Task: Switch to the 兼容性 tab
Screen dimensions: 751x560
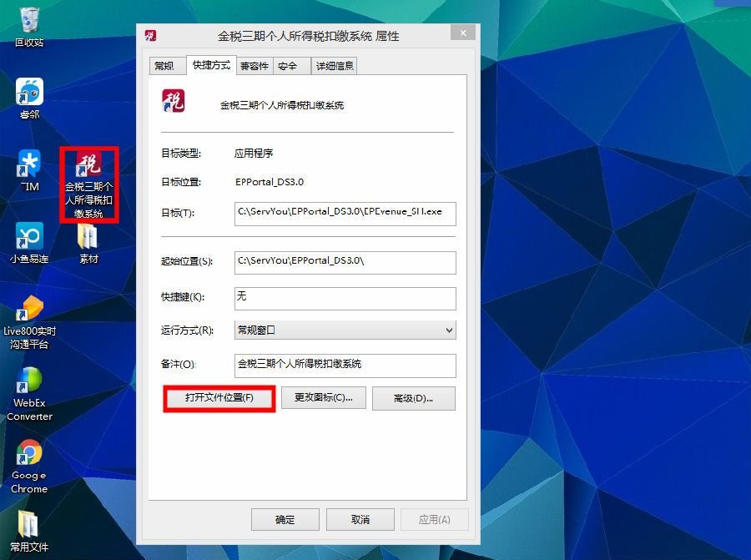Action: (x=254, y=64)
